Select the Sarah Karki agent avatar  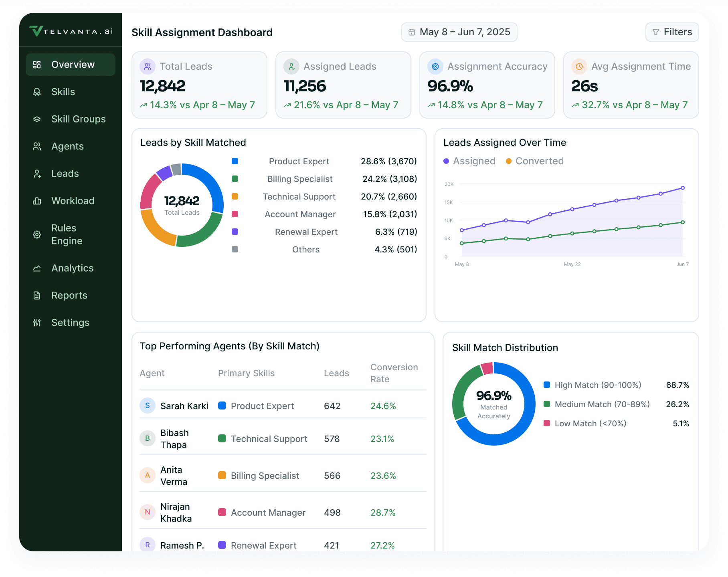point(148,406)
